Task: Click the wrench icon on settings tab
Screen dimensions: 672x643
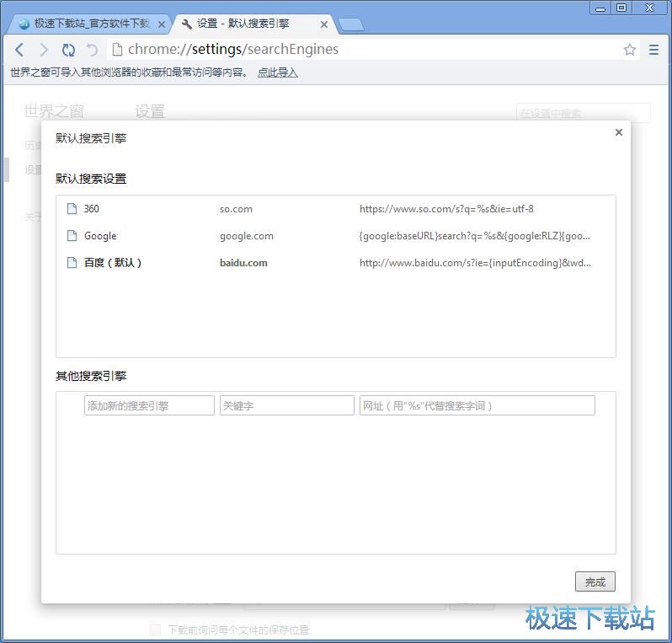Action: (x=186, y=24)
